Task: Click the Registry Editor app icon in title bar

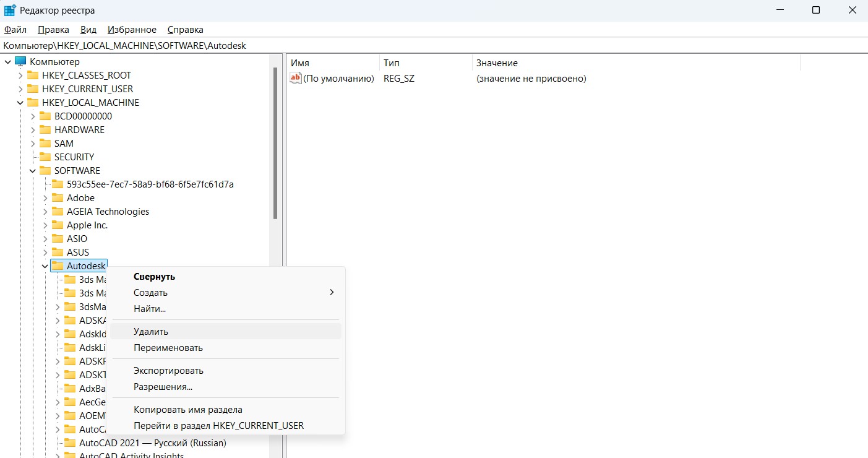Action: (10, 11)
